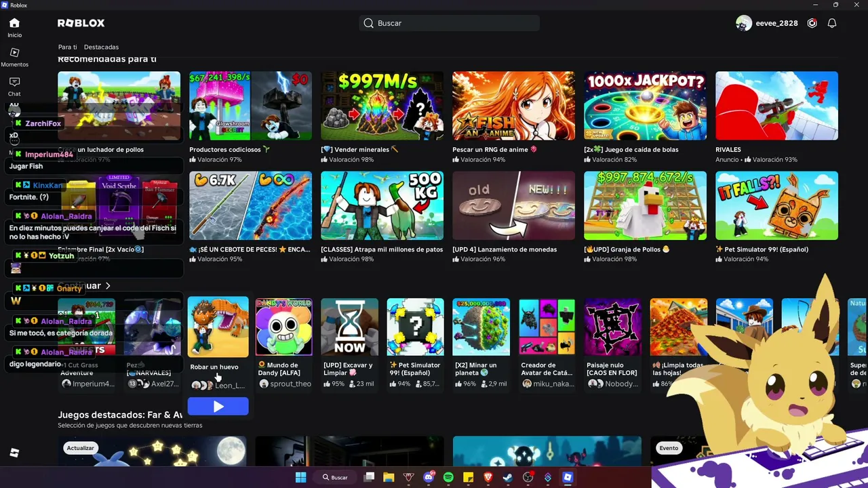Open Lanzamiento de monedas game thumbnail
Viewport: 868px width, 488px height.
pos(513,205)
